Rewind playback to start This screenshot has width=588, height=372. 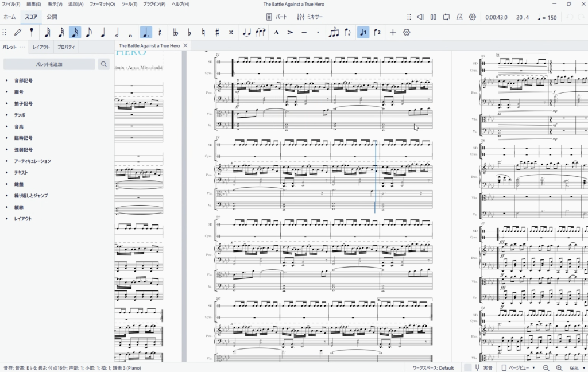pyautogui.click(x=420, y=17)
